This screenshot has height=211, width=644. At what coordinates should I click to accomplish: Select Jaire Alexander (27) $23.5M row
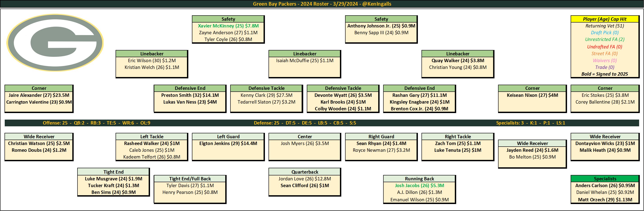39,95
